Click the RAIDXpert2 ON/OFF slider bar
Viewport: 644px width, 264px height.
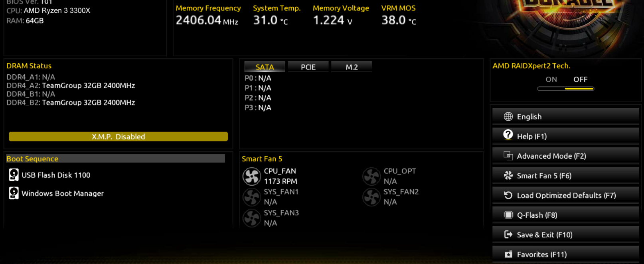[x=565, y=89]
